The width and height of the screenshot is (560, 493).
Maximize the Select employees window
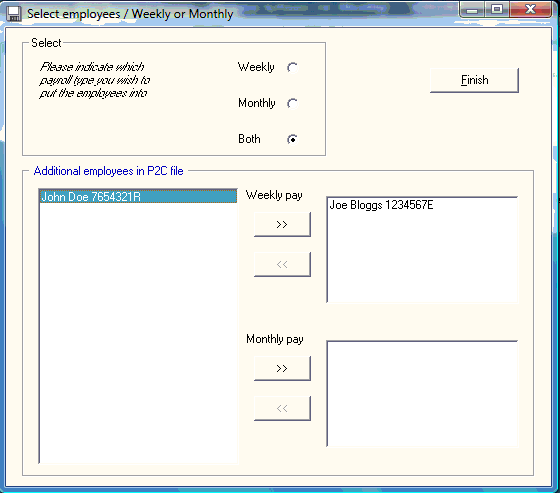click(497, 9)
